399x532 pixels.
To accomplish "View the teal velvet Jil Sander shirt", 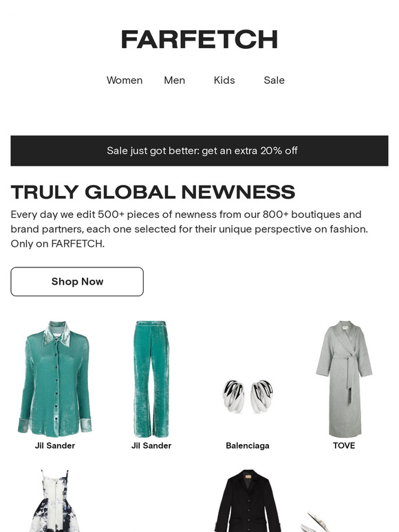I will point(54,379).
